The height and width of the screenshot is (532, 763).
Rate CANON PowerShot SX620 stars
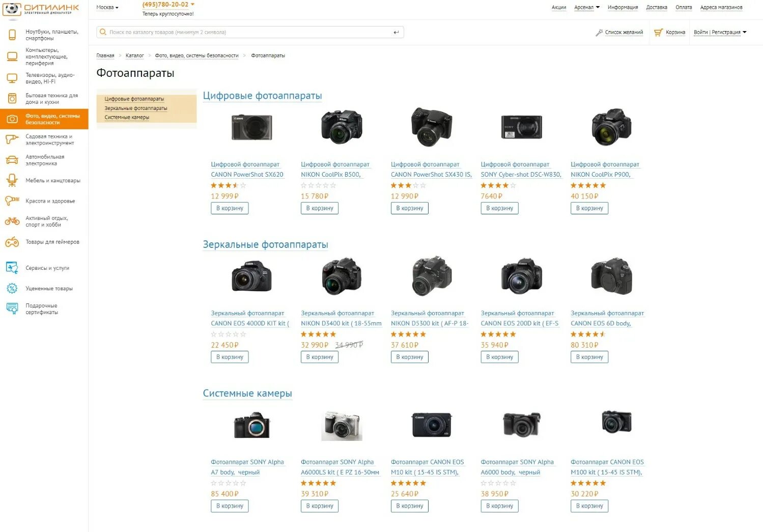tap(229, 186)
